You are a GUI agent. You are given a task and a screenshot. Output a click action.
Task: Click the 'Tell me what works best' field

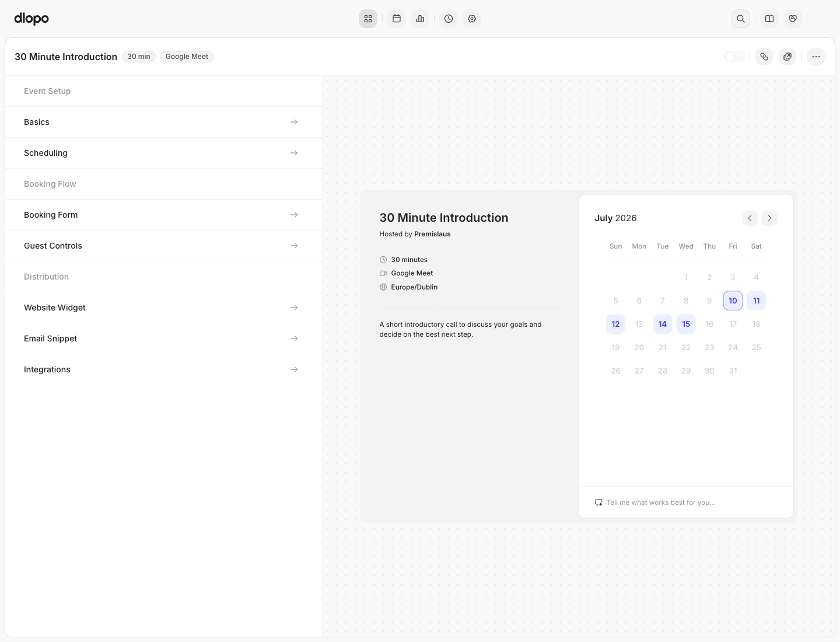pos(686,503)
